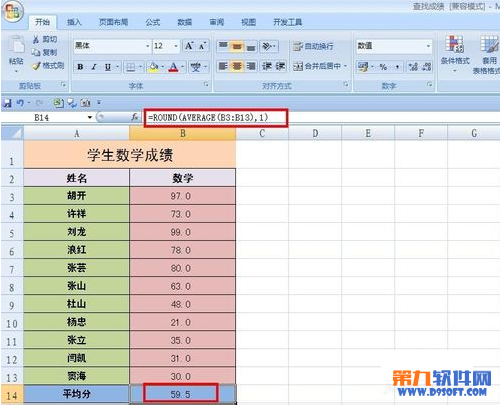Screen dimensions: 500x407
Task: Apply red font color A
Action: pyautogui.click(x=173, y=67)
